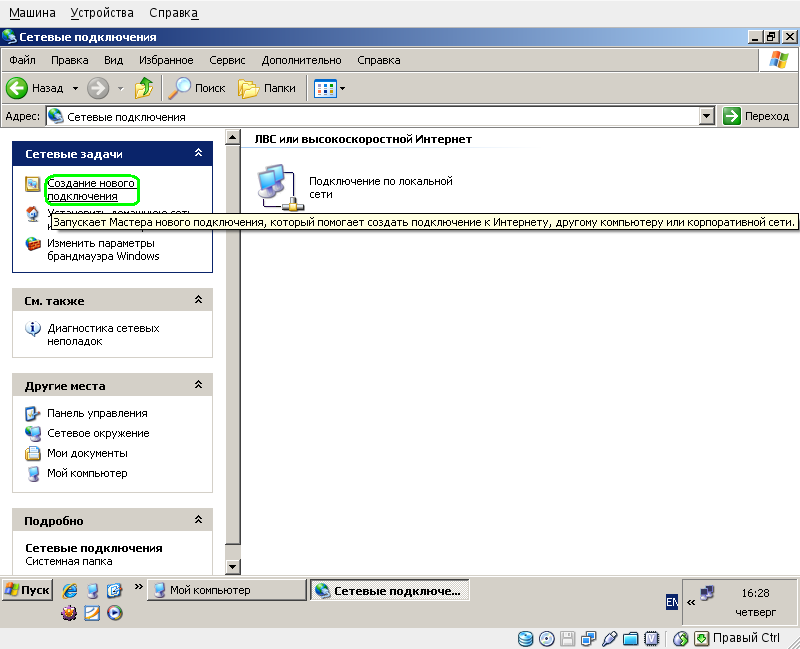Image resolution: width=800 pixels, height=649 pixels.
Task: Click the ЛВС или высокоскоростной Интернет group header
Action: (x=363, y=139)
